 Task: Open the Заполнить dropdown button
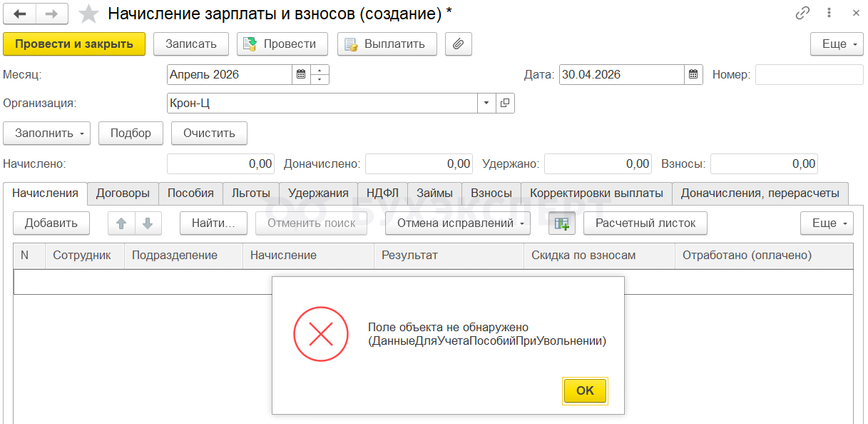point(47,133)
